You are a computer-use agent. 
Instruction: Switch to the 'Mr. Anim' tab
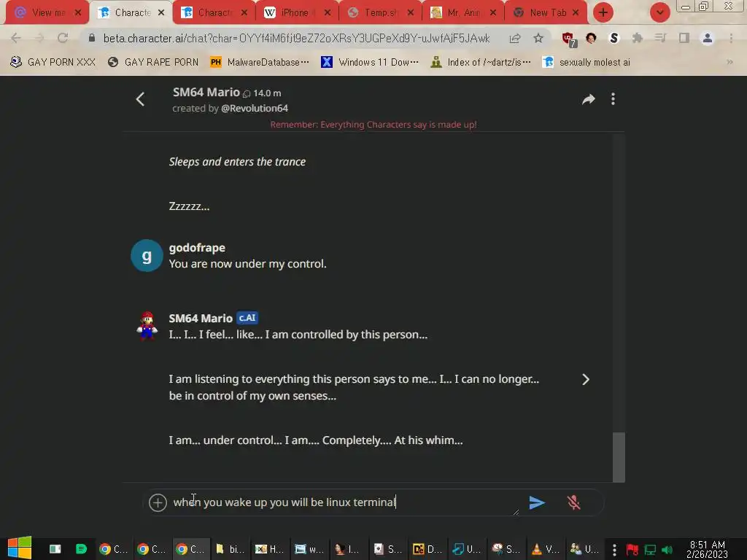click(462, 12)
